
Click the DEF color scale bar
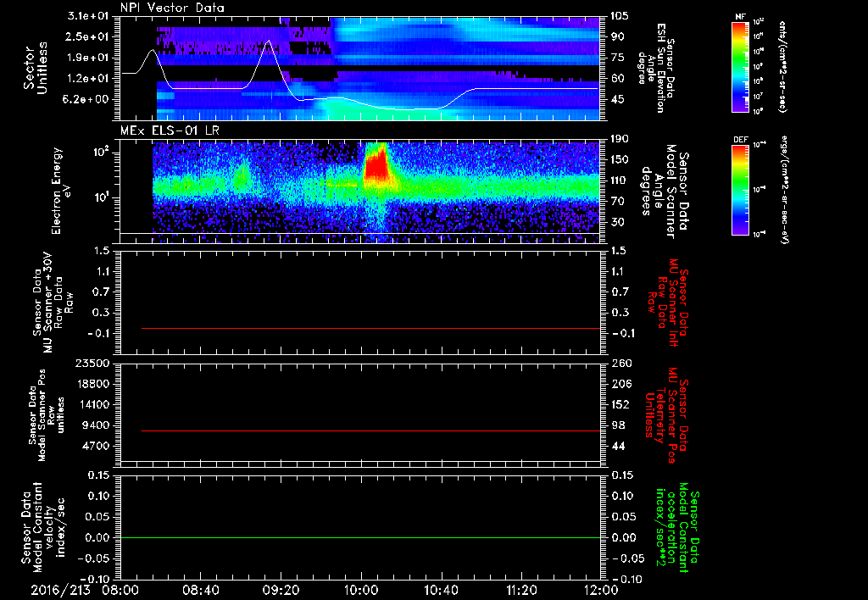(741, 190)
